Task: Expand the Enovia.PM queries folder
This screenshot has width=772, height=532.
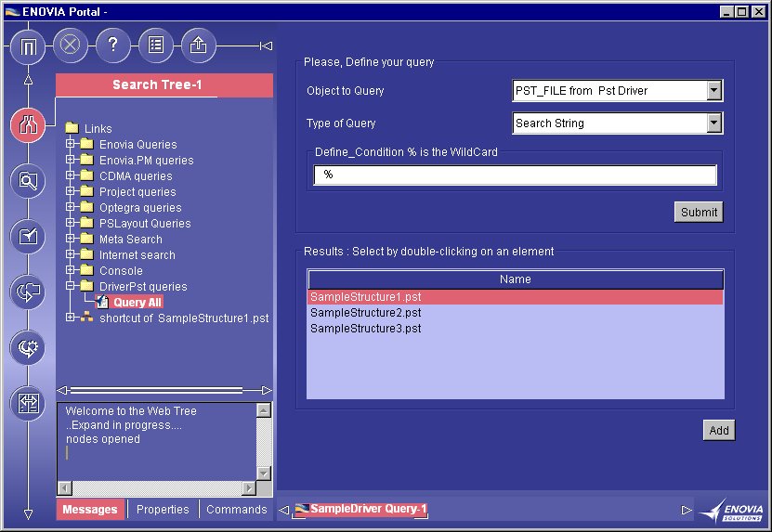Action: tap(70, 160)
